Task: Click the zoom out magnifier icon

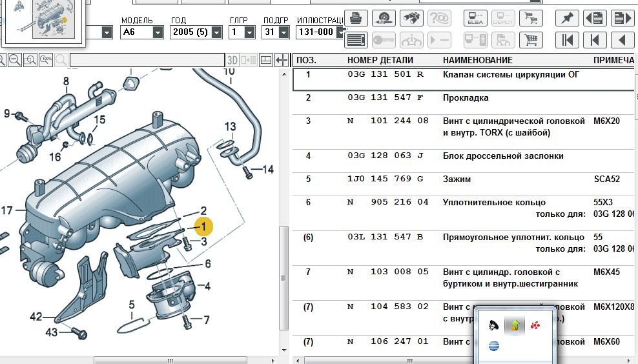Action: 14,60
